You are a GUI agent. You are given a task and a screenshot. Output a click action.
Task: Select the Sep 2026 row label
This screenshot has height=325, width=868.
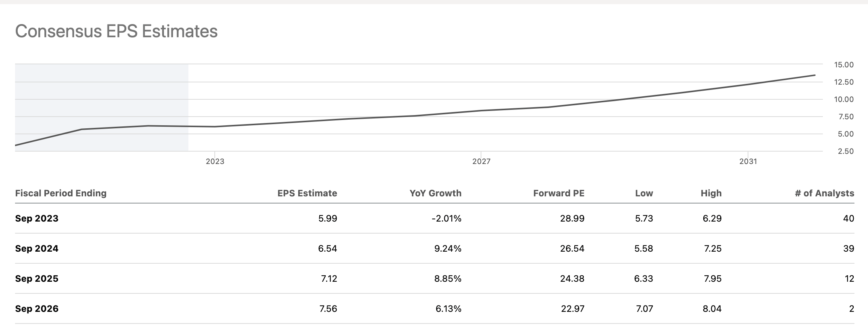click(37, 309)
